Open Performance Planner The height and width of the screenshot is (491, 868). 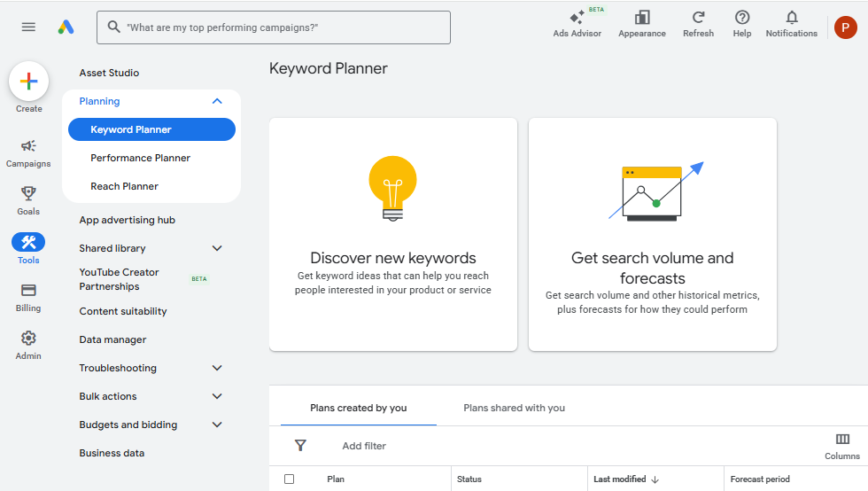(140, 158)
